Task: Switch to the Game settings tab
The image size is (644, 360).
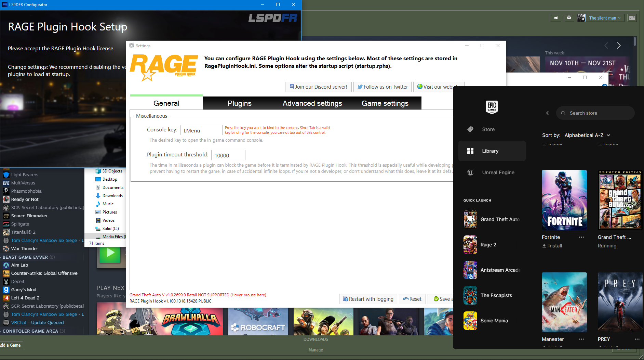Action: (x=385, y=103)
